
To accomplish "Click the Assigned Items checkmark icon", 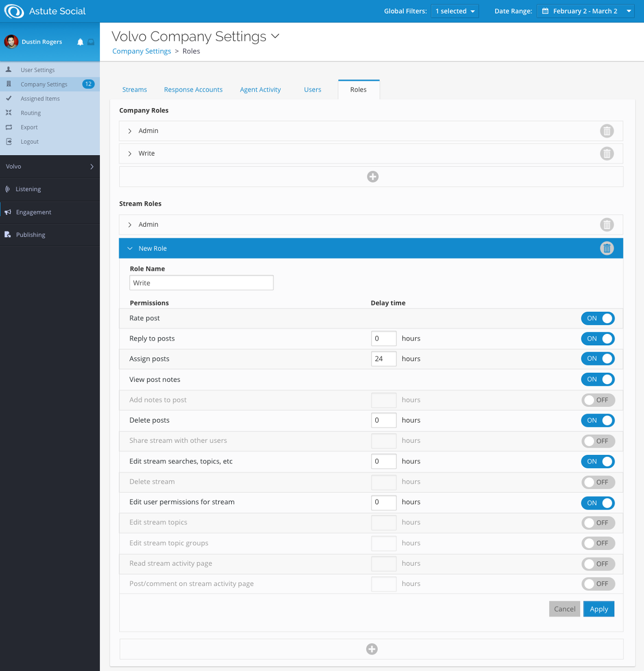I will [x=9, y=98].
